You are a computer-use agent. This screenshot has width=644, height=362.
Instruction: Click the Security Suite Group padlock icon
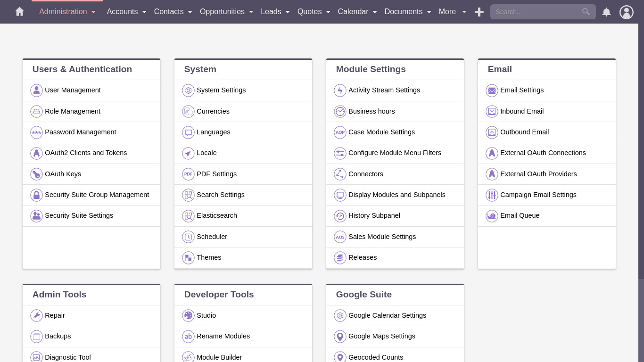pyautogui.click(x=36, y=195)
